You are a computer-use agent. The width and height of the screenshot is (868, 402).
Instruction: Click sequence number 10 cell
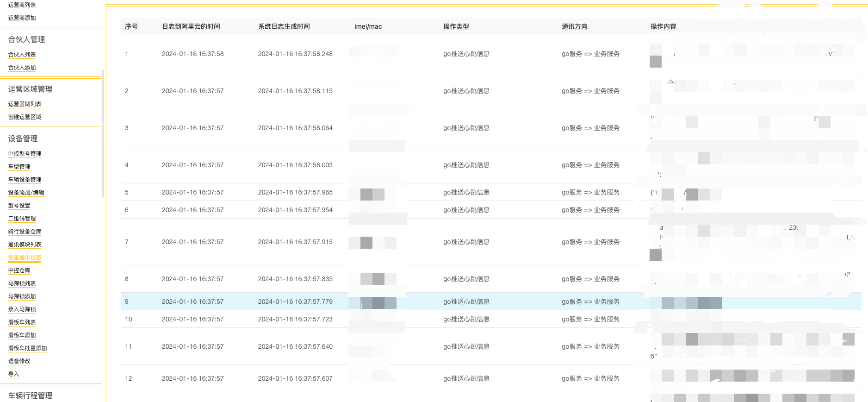[x=129, y=319]
